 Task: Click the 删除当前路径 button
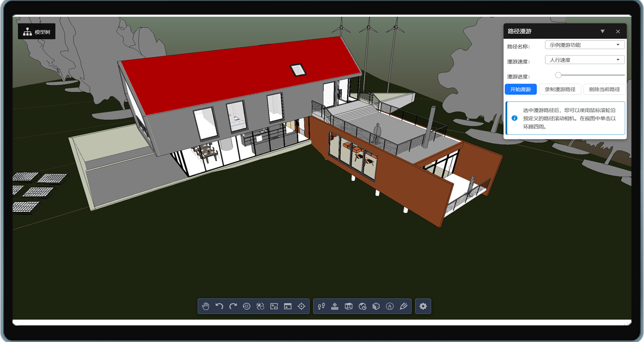pos(604,89)
